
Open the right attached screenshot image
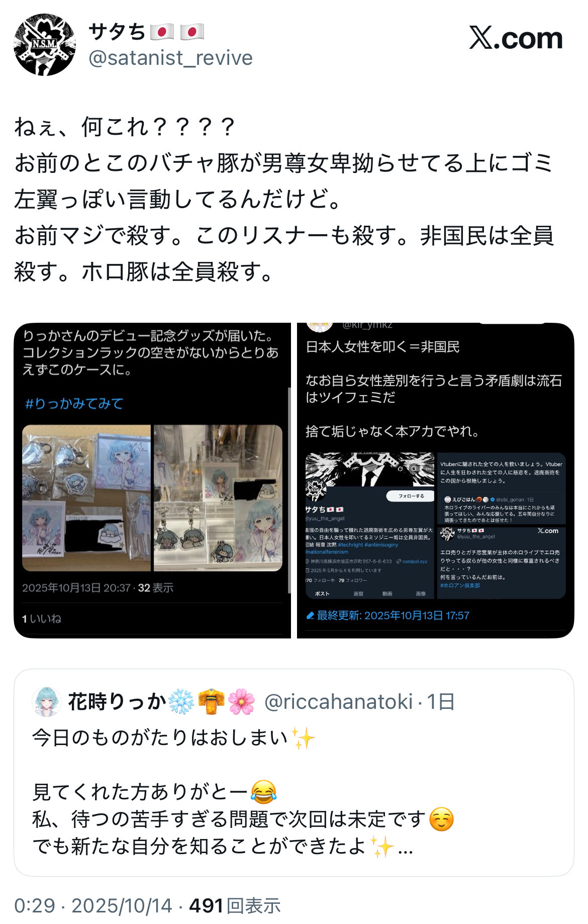point(435,481)
